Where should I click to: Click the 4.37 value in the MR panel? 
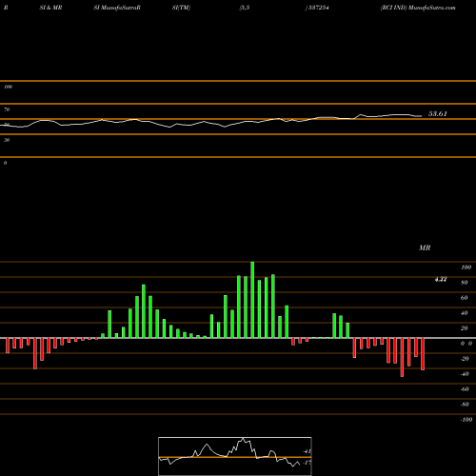pyautogui.click(x=441, y=279)
